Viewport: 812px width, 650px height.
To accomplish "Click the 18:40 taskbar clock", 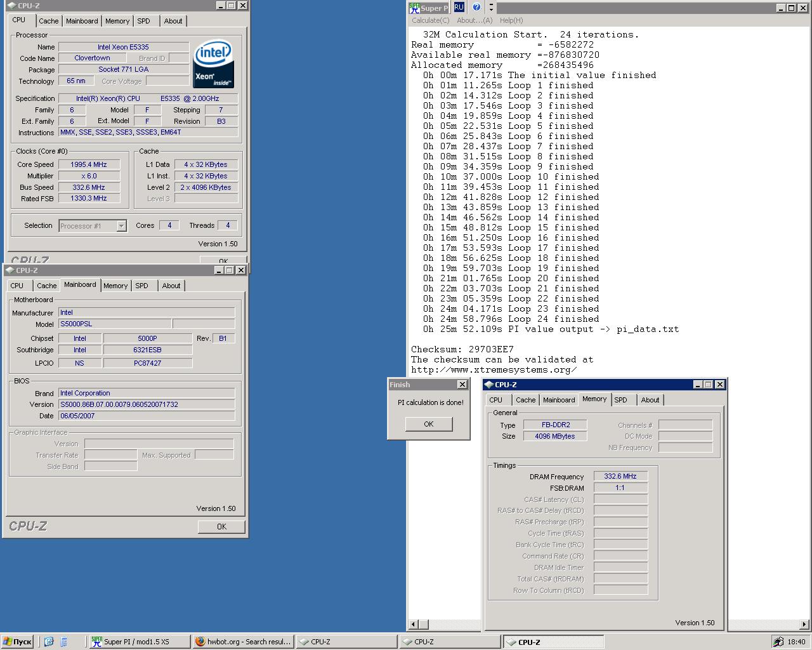I will tap(796, 642).
